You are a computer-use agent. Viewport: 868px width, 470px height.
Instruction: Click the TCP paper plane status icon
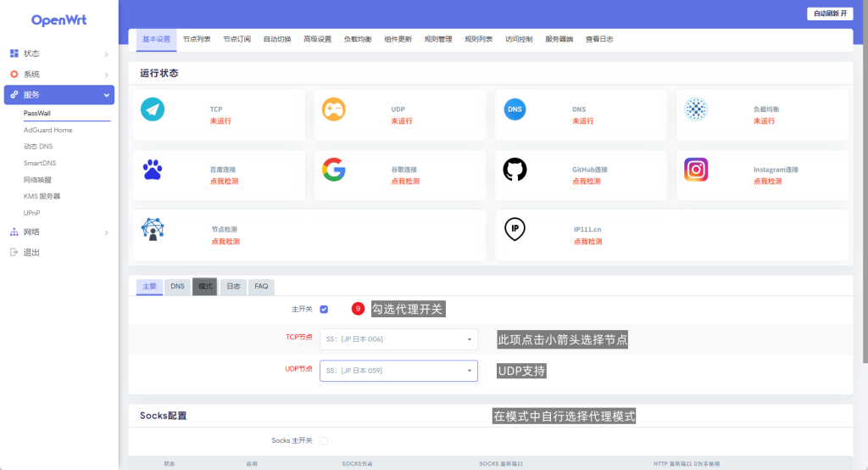(x=153, y=110)
